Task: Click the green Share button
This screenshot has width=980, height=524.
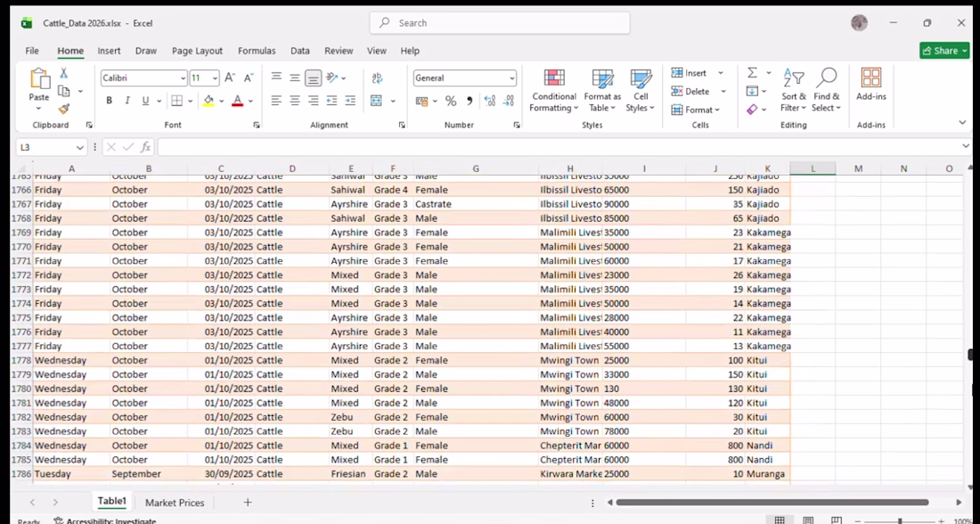Action: coord(944,51)
